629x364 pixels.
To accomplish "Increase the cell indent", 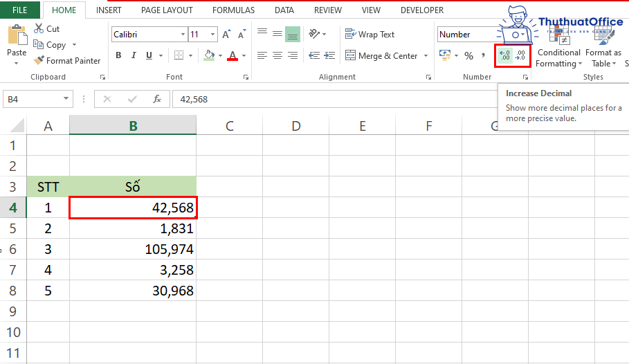I will pos(329,55).
